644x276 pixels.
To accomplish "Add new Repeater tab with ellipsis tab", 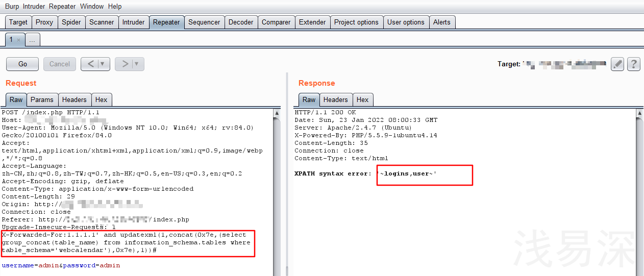I will click(x=32, y=40).
